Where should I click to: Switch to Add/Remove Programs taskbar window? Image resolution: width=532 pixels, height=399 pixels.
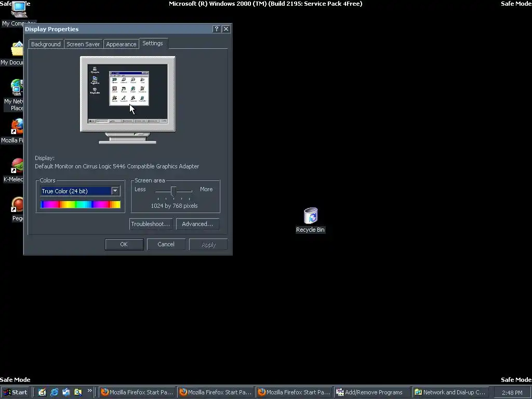coord(372,392)
